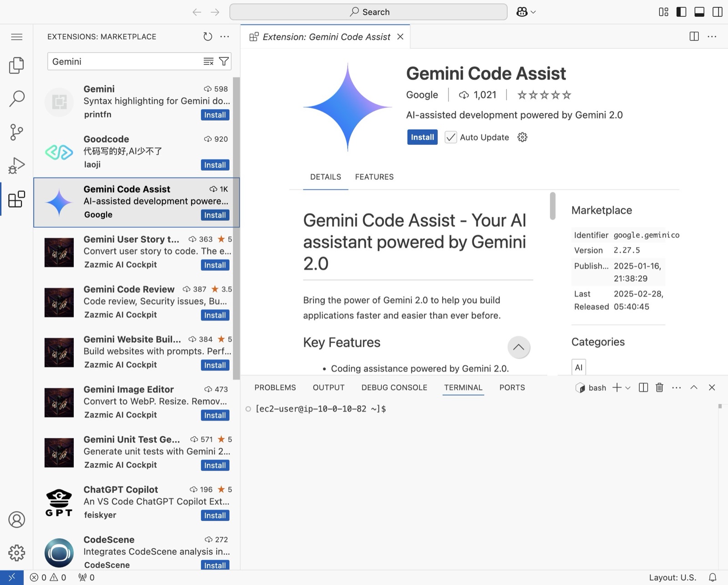Close the Gemini Code Assist editor tab

[400, 36]
